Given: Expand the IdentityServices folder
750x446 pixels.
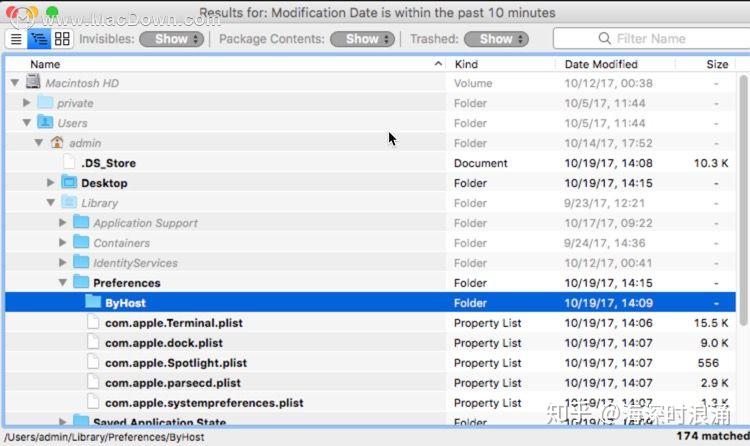Looking at the screenshot, I should (62, 262).
